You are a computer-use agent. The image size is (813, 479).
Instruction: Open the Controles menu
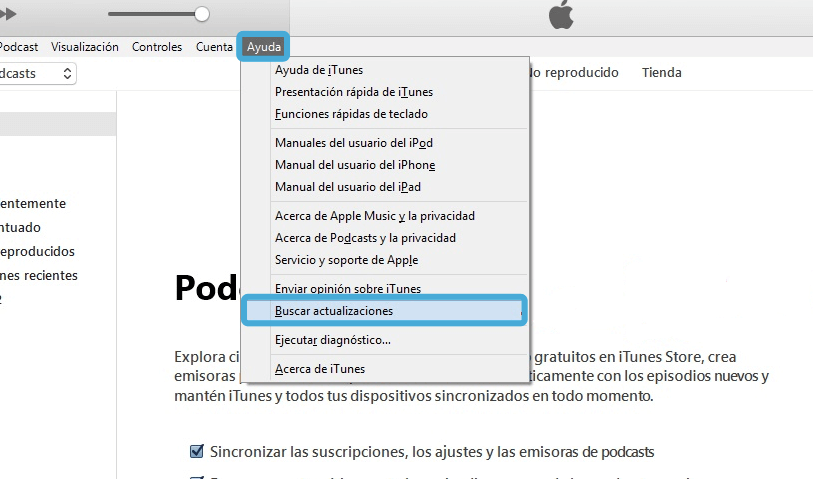coord(157,47)
